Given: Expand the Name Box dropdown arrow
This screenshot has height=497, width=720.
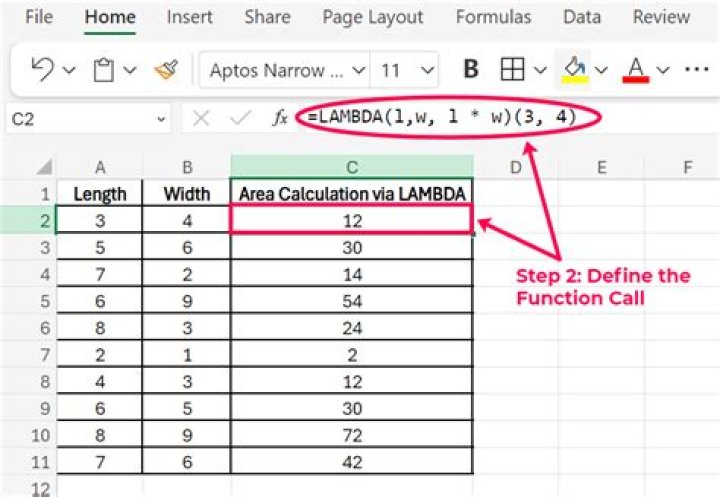Looking at the screenshot, I should (162, 119).
